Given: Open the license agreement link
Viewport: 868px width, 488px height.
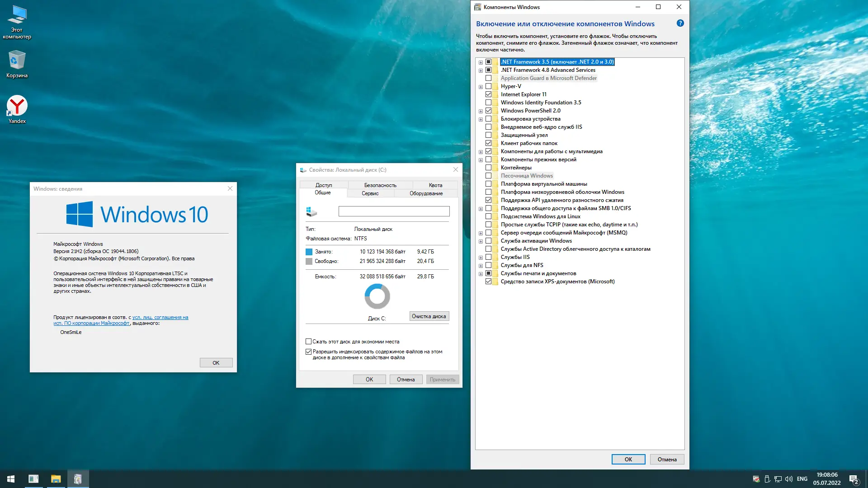Looking at the screenshot, I should tap(160, 317).
